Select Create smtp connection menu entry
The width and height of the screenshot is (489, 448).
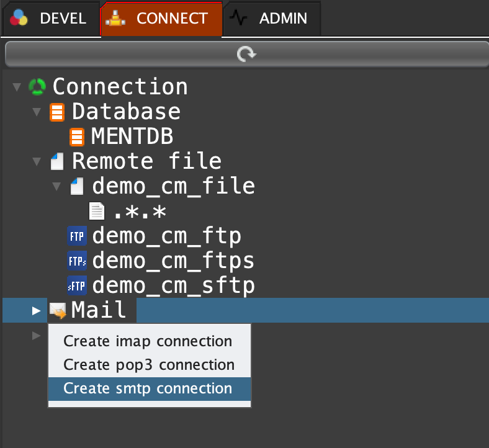[148, 389]
